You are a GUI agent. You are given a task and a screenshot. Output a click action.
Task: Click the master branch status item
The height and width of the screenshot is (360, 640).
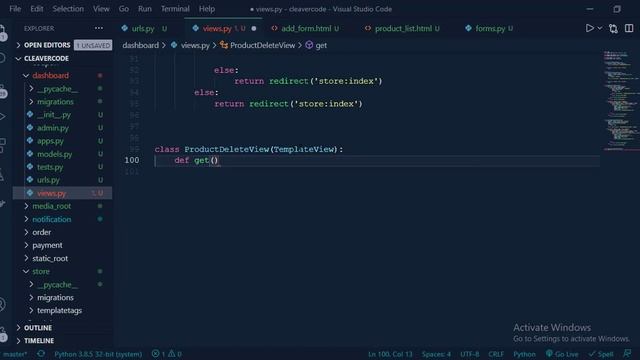15,354
